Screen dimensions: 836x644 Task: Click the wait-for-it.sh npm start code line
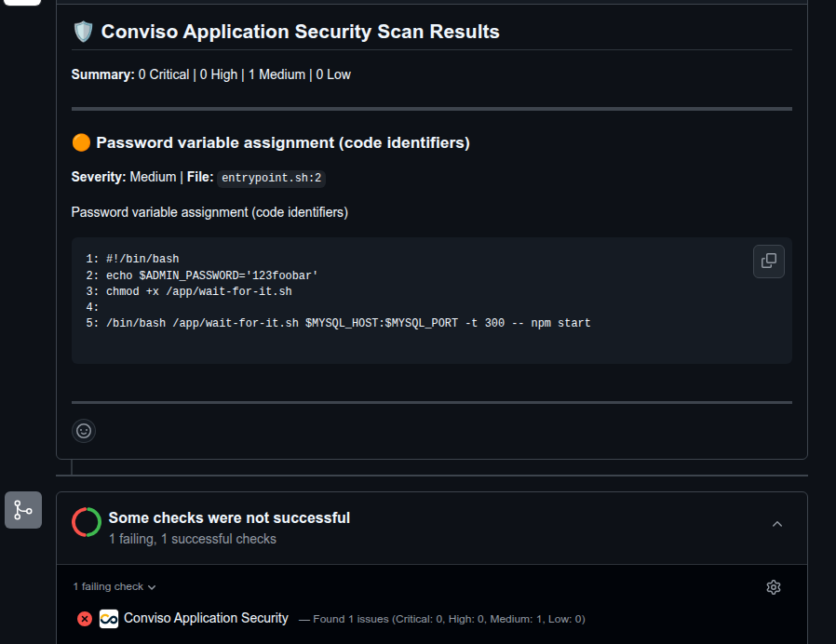tap(347, 323)
